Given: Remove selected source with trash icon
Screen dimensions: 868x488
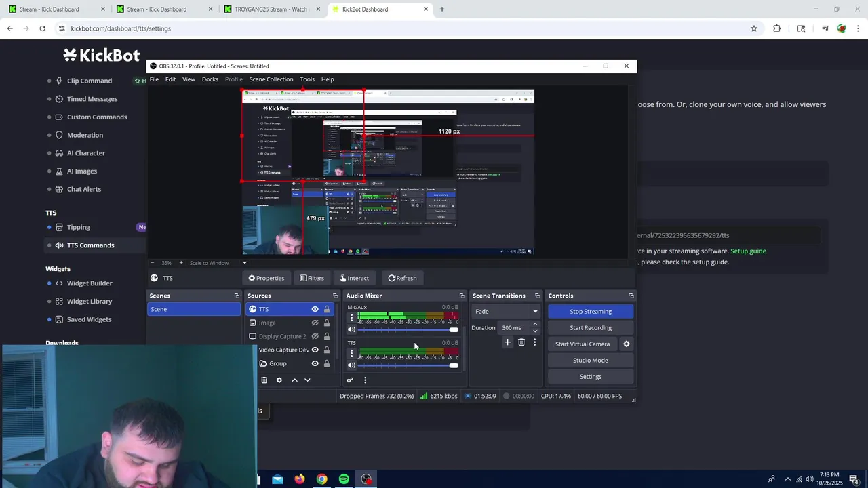Looking at the screenshot, I should (264, 380).
